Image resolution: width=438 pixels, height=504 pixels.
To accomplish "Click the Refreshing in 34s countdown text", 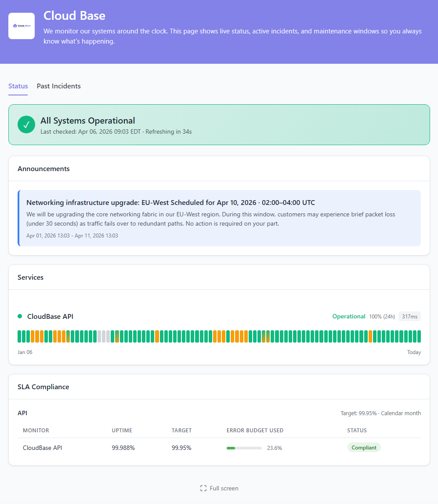I will point(169,131).
